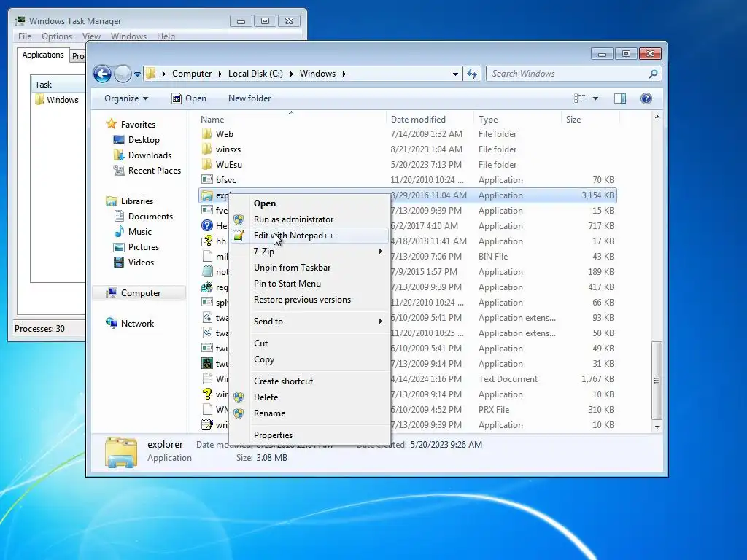Choose Unpin from Taskbar
This screenshot has height=560, width=747.
click(x=309, y=268)
